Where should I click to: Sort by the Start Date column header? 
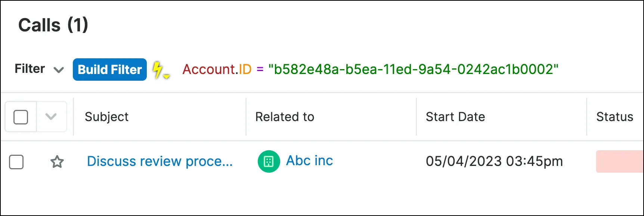pos(455,117)
